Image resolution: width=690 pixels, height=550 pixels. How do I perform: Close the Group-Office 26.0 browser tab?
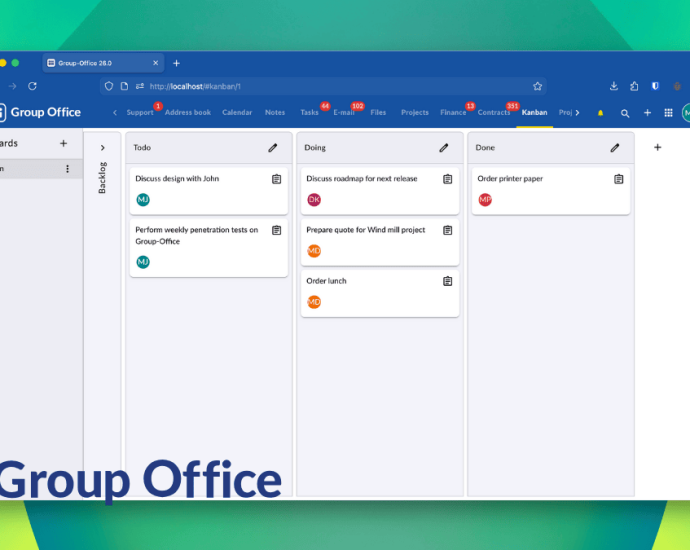point(155,63)
